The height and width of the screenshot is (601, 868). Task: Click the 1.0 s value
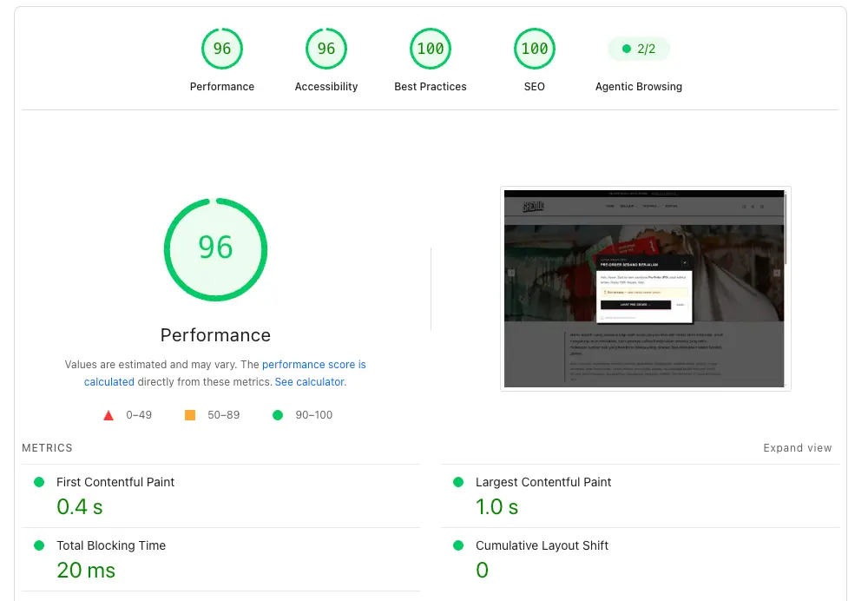(497, 507)
